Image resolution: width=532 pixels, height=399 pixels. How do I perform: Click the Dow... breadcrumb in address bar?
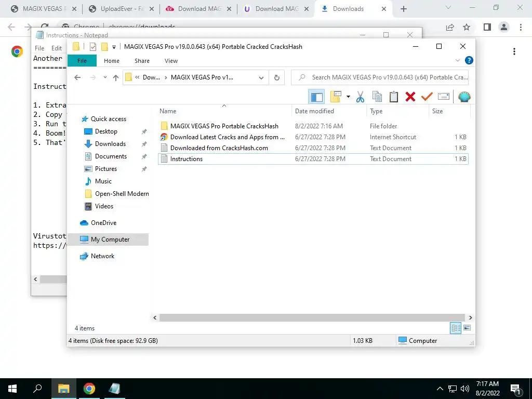(151, 77)
